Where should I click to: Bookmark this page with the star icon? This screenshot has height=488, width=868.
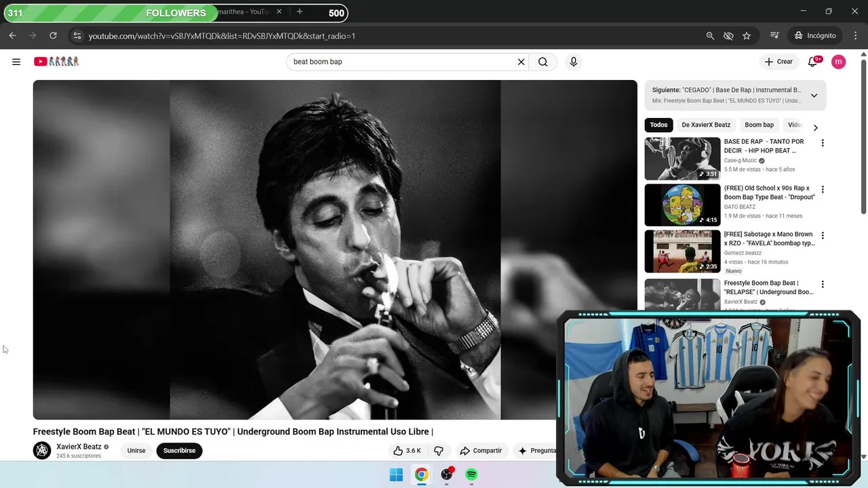747,35
